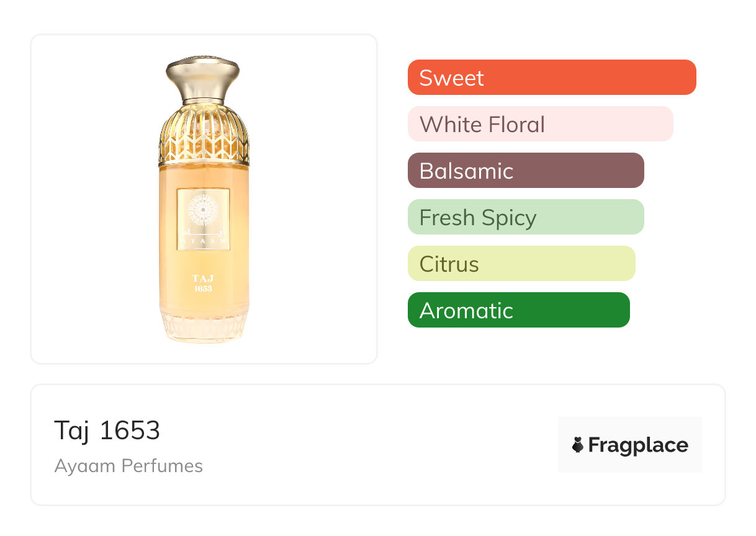Select the Sweet accord bar
The image size is (756, 536).
[551, 78]
